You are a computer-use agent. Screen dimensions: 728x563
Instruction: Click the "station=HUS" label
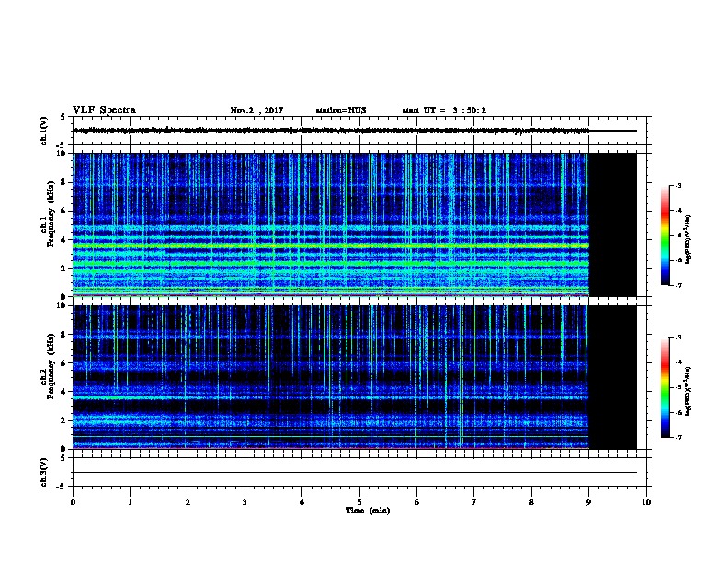click(341, 110)
